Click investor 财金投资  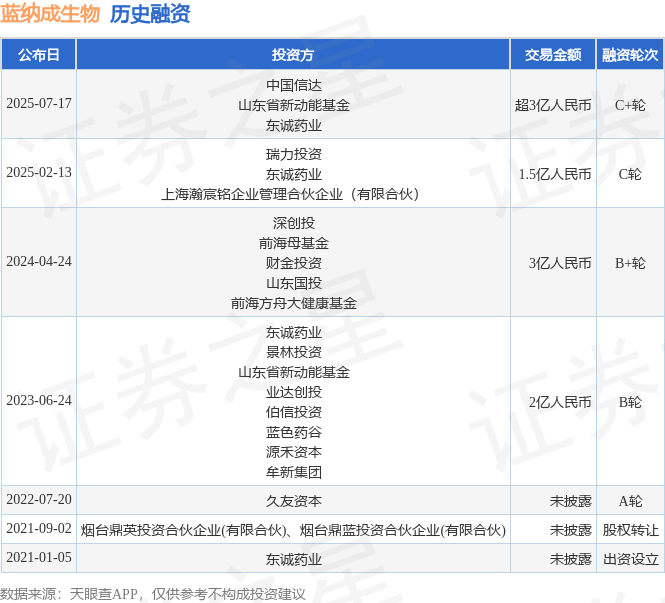coord(293,263)
